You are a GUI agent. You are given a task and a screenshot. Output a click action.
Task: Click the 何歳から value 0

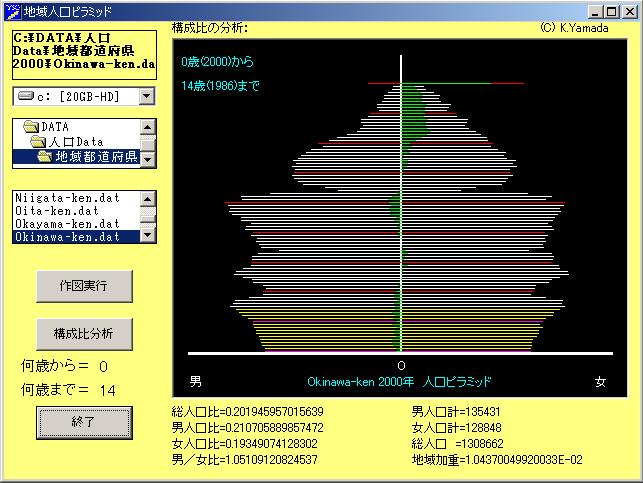click(103, 367)
